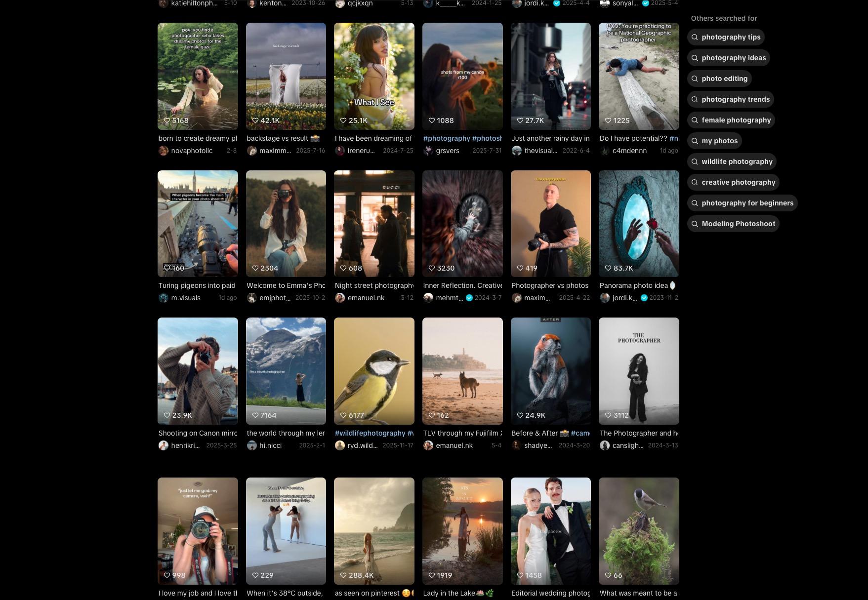Open wedding couple editorial video thumbnail
Screen dimensions: 868x600
(x=551, y=531)
